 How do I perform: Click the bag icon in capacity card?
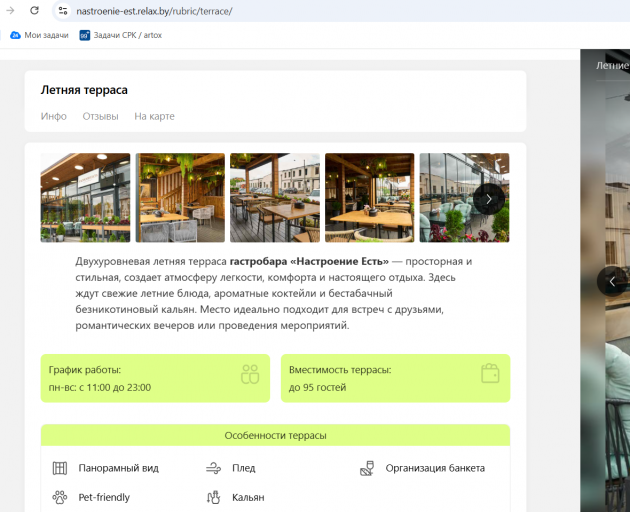tap(490, 373)
